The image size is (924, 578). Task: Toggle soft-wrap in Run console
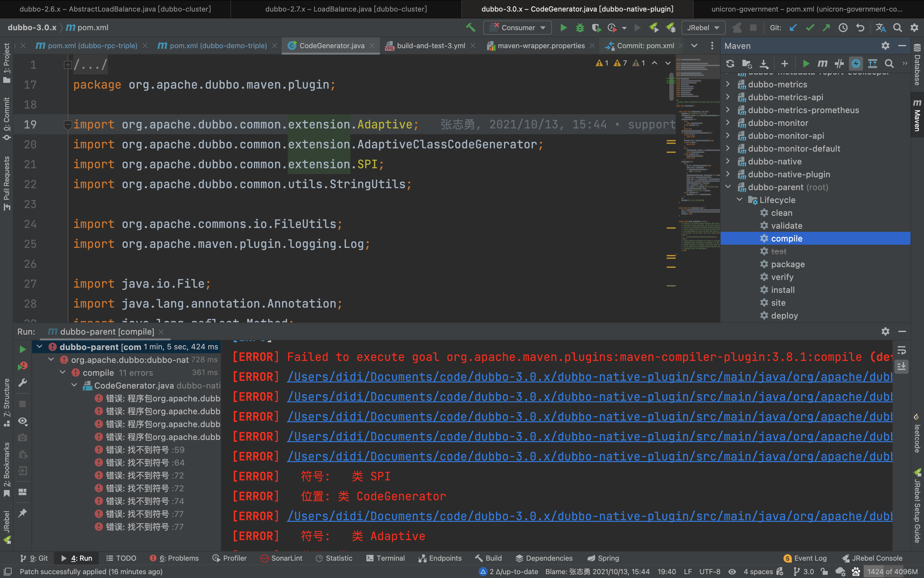coord(902,350)
